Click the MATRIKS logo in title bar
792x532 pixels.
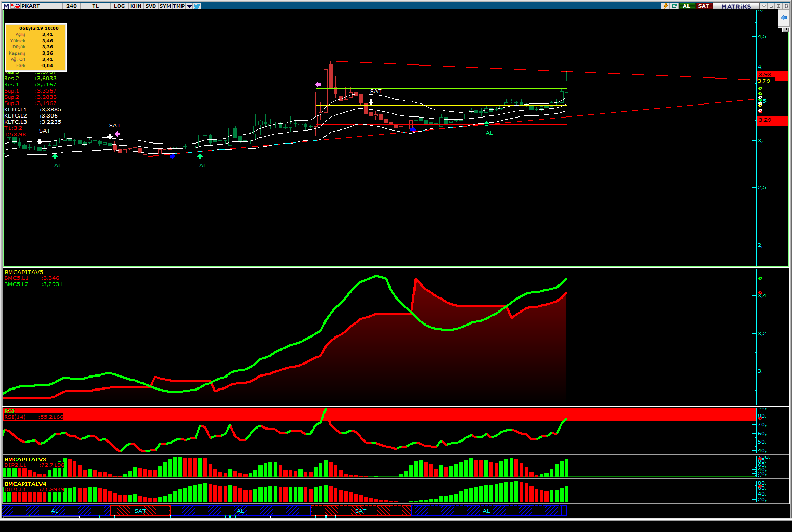pos(736,6)
